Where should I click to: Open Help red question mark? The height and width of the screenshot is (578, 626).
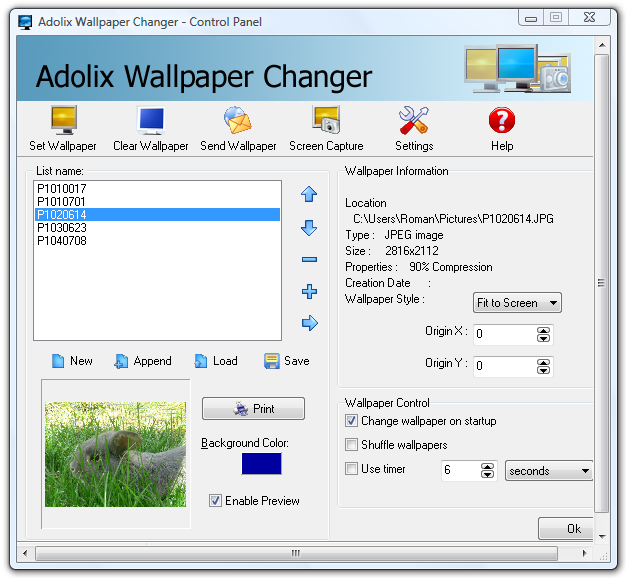click(x=502, y=120)
